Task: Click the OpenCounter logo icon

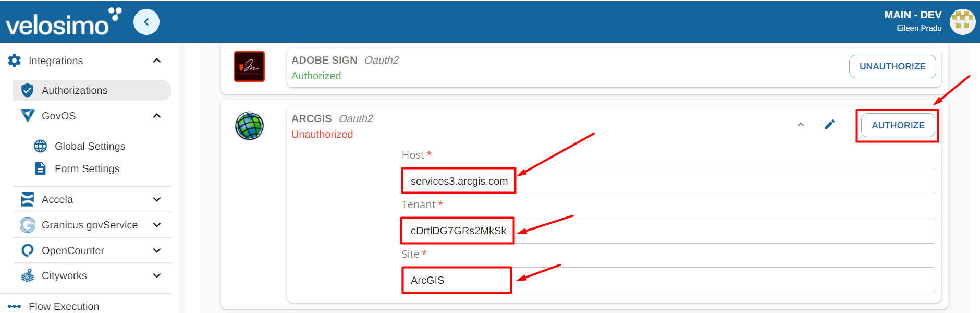Action: pos(28,250)
